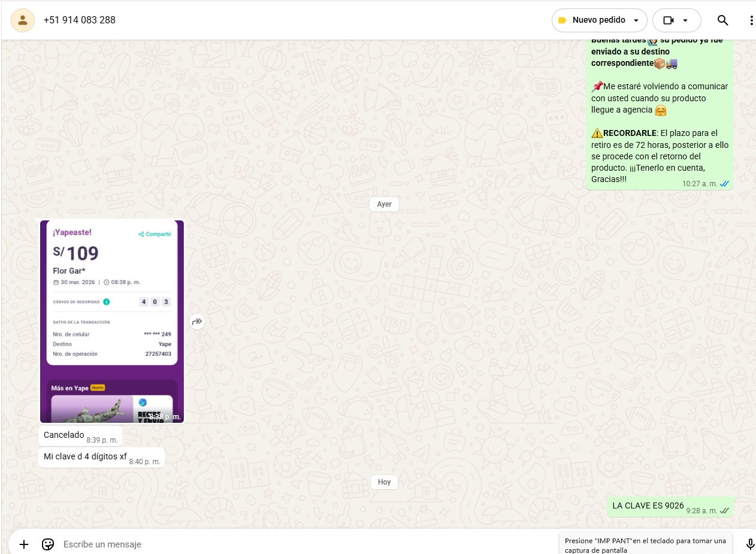
Task: Focus the "Escribe un mensaje" input field
Action: (x=300, y=544)
